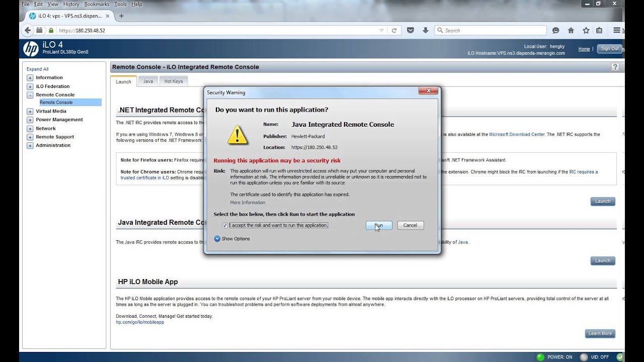This screenshot has height=362, width=644.
Task: Click the green POWER: ON indicator
Action: (x=540, y=357)
